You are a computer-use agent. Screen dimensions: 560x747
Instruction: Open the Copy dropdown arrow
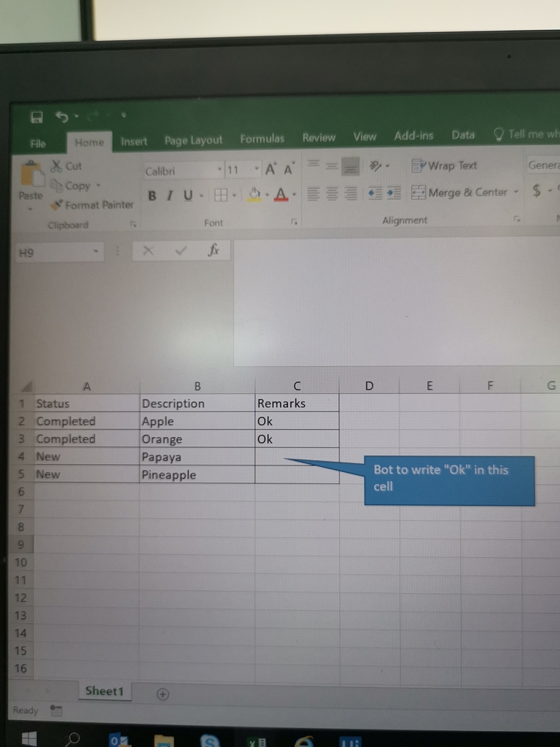98,185
